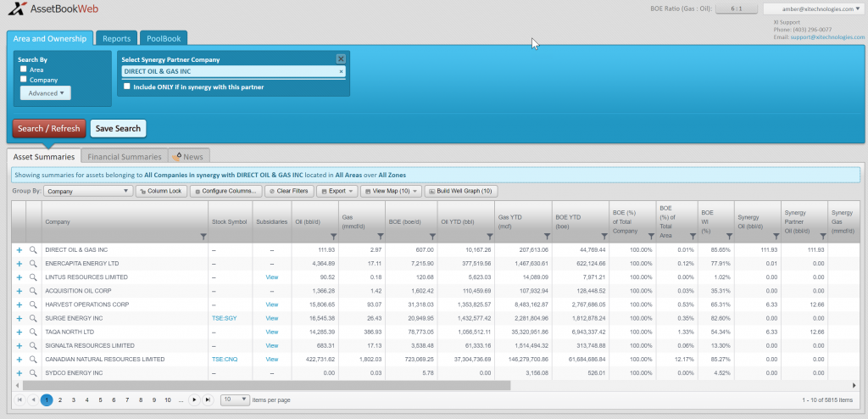
Task: Close the Synergy Partner Company panel
Action: pos(341,59)
